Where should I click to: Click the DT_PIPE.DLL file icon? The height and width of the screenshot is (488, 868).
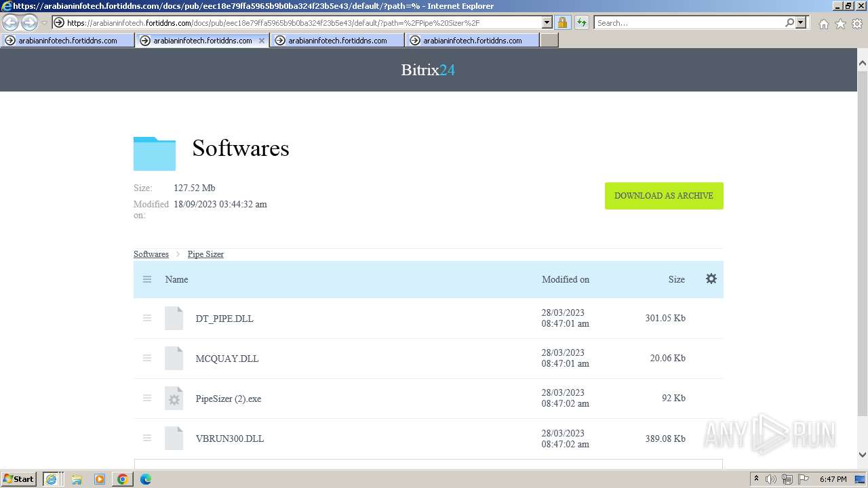tap(174, 319)
